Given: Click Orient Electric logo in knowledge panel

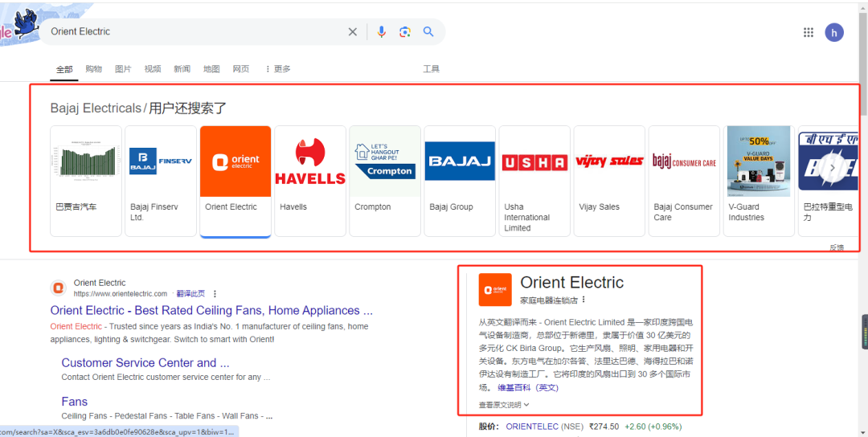Looking at the screenshot, I should click(495, 289).
